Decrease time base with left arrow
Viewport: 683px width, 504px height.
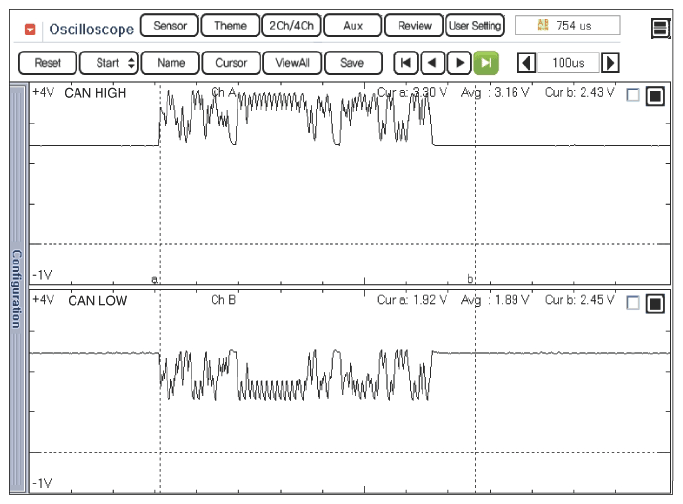tap(527, 63)
